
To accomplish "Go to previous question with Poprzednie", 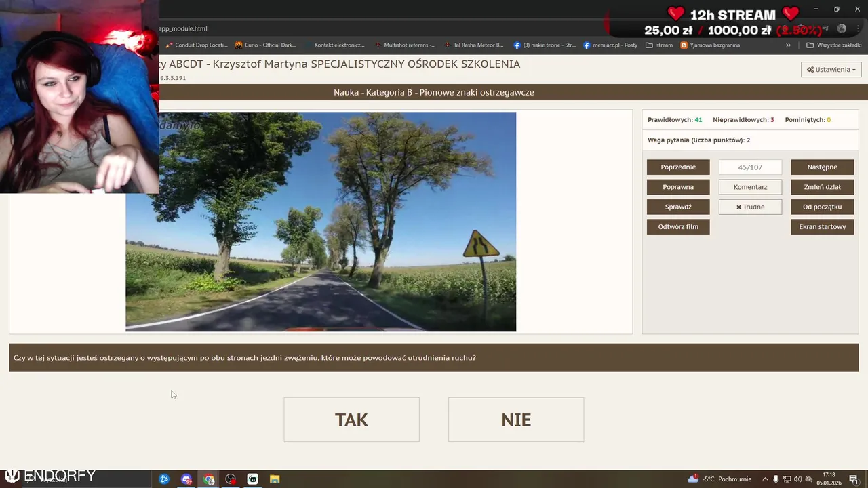I will pos(678,167).
